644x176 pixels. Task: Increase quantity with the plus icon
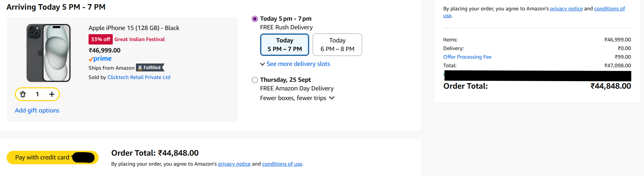[x=52, y=94]
